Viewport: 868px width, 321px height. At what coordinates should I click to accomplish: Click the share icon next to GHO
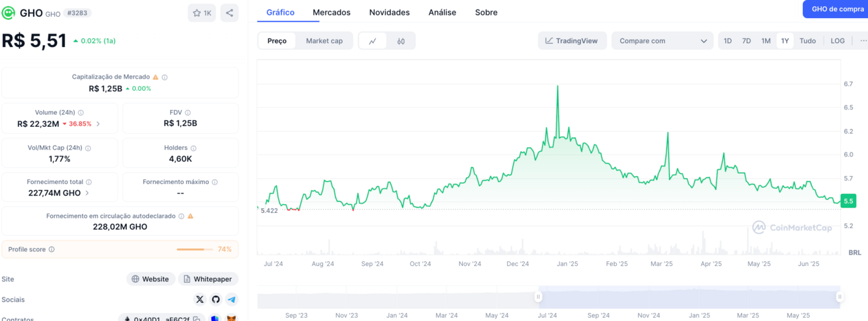click(x=229, y=13)
